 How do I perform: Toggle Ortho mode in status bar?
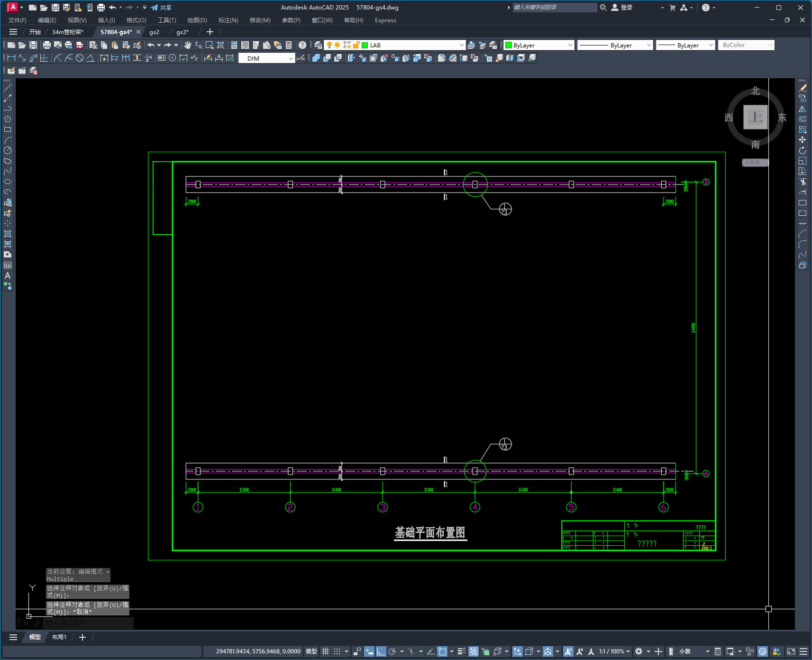[381, 651]
